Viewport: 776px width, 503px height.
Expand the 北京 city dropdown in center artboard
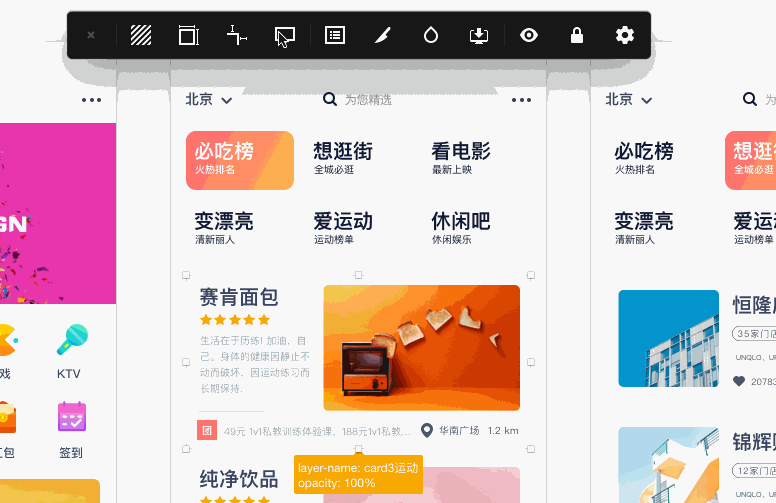[x=208, y=100]
